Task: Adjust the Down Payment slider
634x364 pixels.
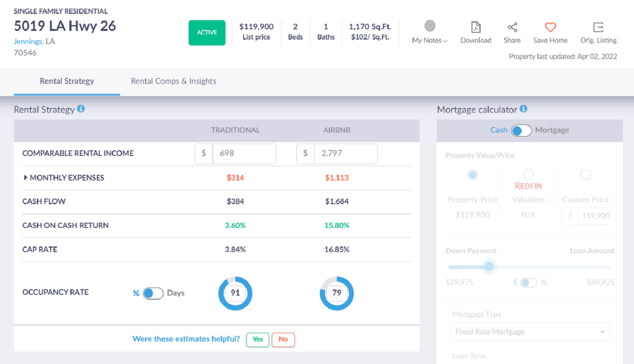Action: tap(489, 267)
